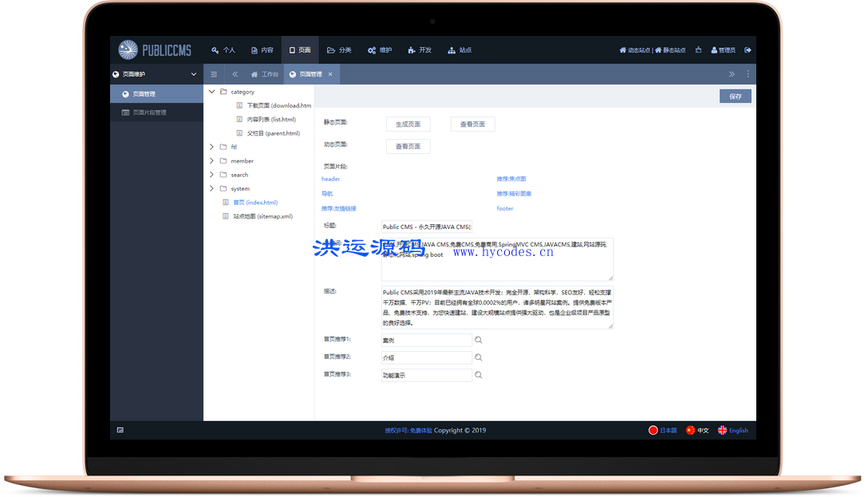Screen dimensions: 868x497
Task: Select the 站点 (Site) section icon
Action: coord(451,49)
